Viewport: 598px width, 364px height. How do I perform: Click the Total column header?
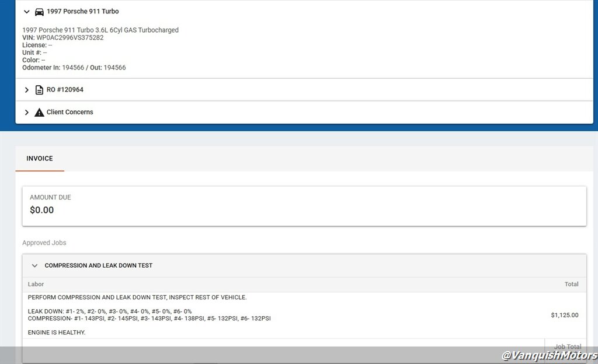tap(571, 284)
